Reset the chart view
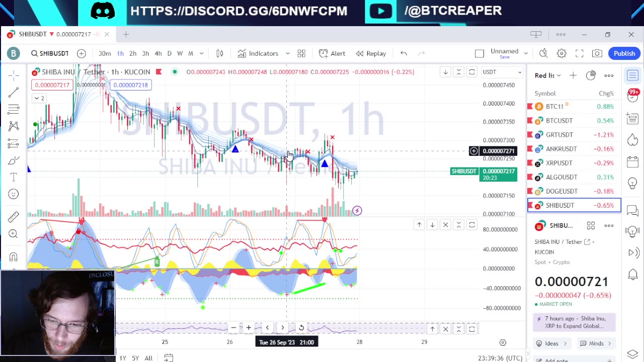The width and height of the screenshot is (644, 362). click(x=301, y=328)
